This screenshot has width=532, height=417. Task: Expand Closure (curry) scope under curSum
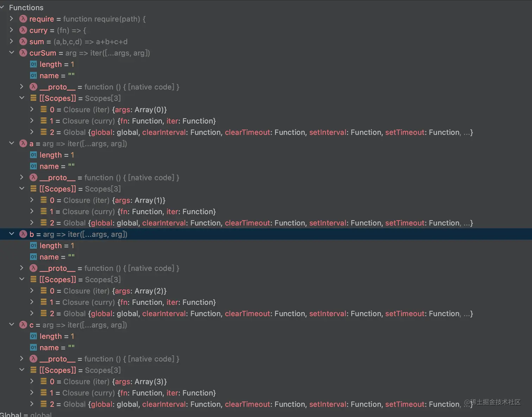[32, 121]
